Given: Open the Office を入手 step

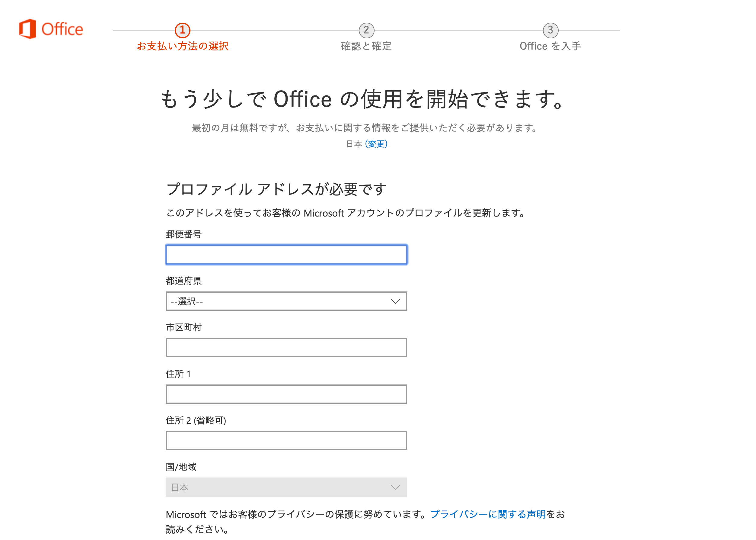Looking at the screenshot, I should pos(550,46).
